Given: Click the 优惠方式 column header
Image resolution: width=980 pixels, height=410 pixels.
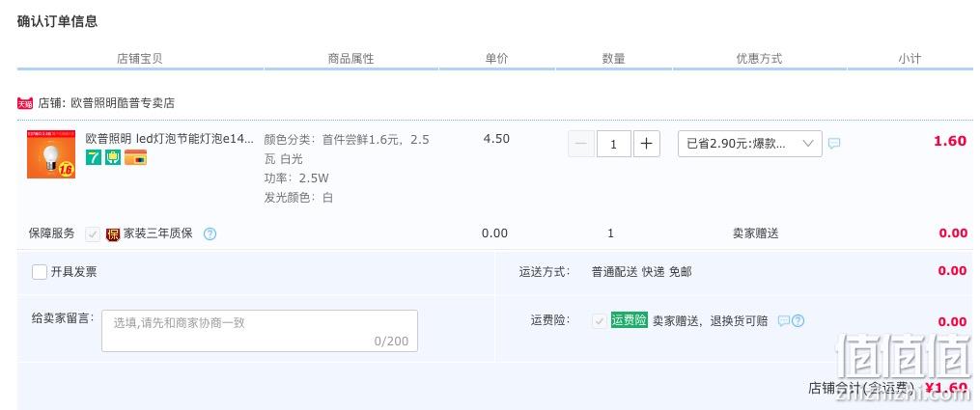Looking at the screenshot, I should 759,59.
